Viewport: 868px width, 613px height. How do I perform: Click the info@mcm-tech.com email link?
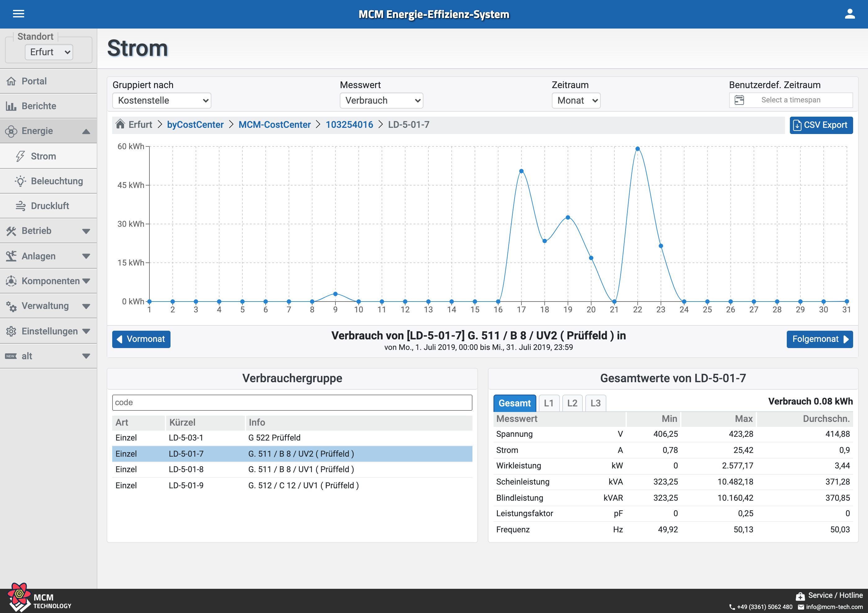coord(834,607)
